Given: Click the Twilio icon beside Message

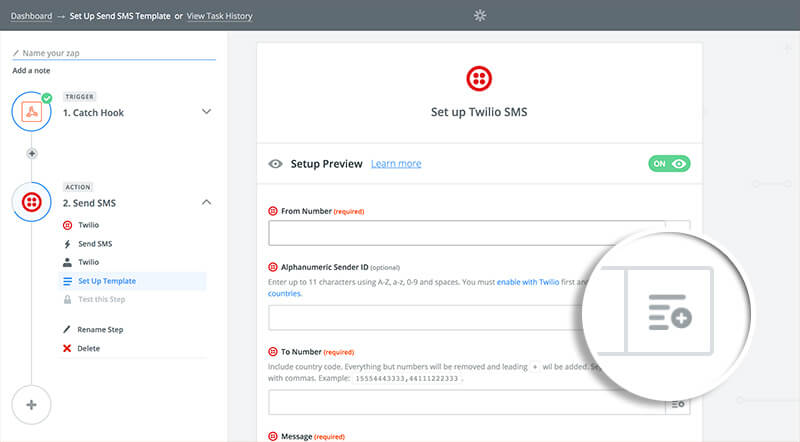Looking at the screenshot, I should coord(273,436).
